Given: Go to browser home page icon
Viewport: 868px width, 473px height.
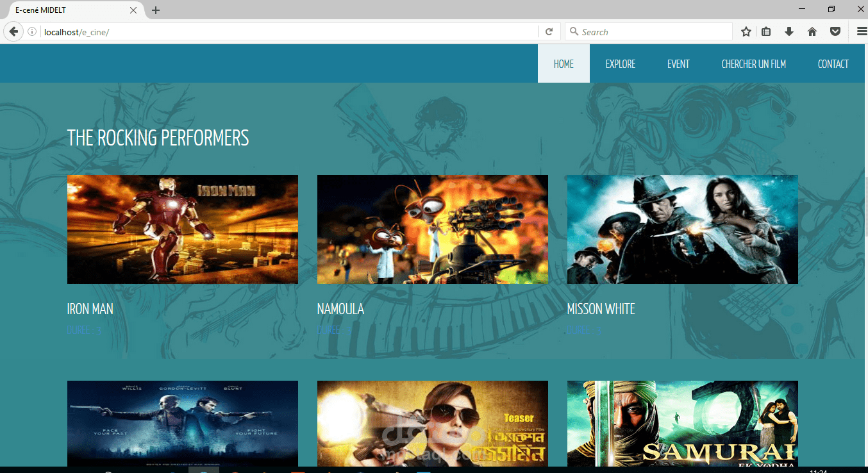Looking at the screenshot, I should pos(812,31).
